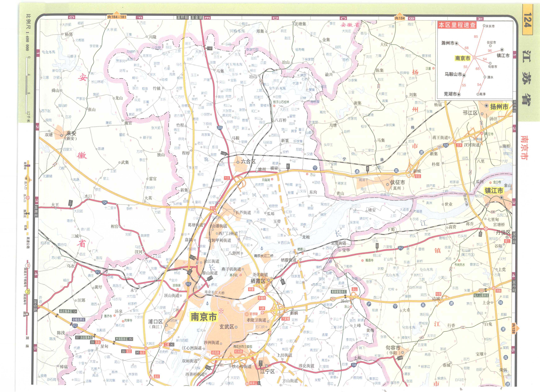Click the 边城 town label
Screen dimensions: 540x392
[x=436, y=298]
